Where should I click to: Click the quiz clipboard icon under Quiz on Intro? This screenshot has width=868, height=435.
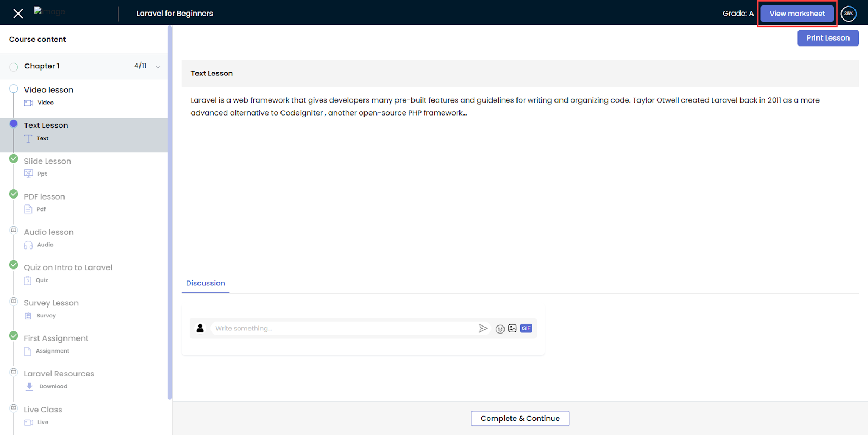28,280
